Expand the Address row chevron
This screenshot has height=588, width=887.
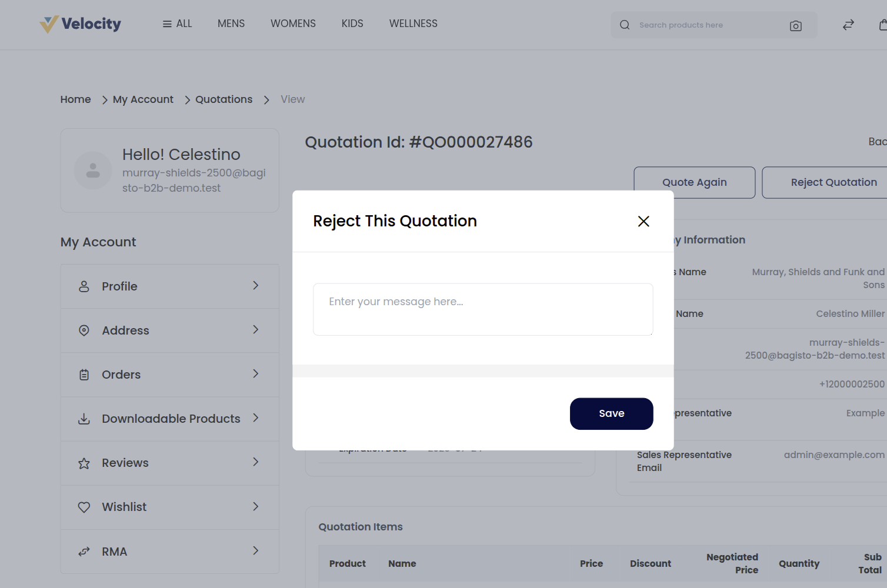coord(256,329)
